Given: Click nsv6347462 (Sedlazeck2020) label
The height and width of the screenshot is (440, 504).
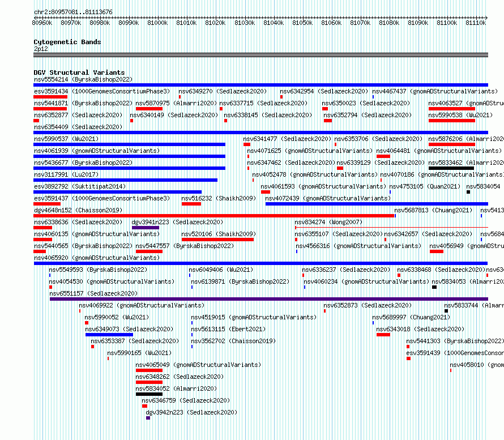Looking at the screenshot, I should pos(291,163).
